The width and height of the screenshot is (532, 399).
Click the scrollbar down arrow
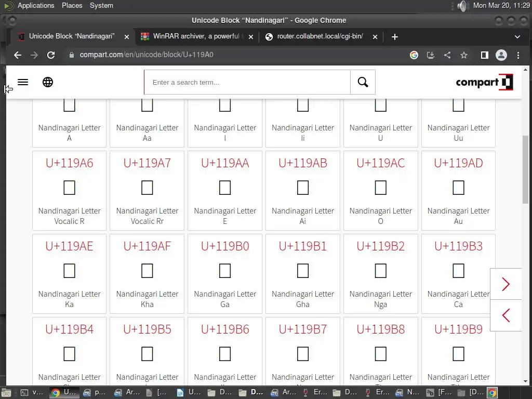point(526,381)
